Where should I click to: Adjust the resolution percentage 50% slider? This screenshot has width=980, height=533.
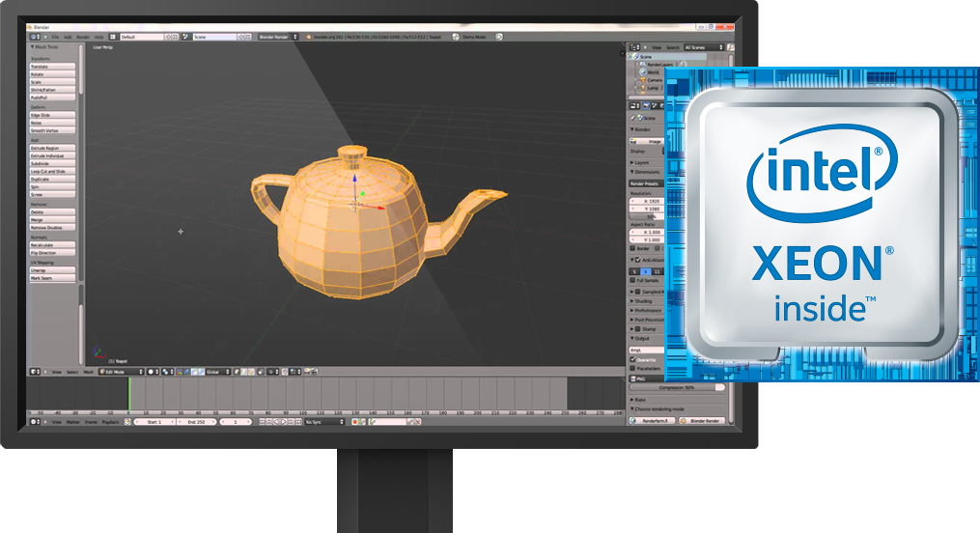coord(647,217)
